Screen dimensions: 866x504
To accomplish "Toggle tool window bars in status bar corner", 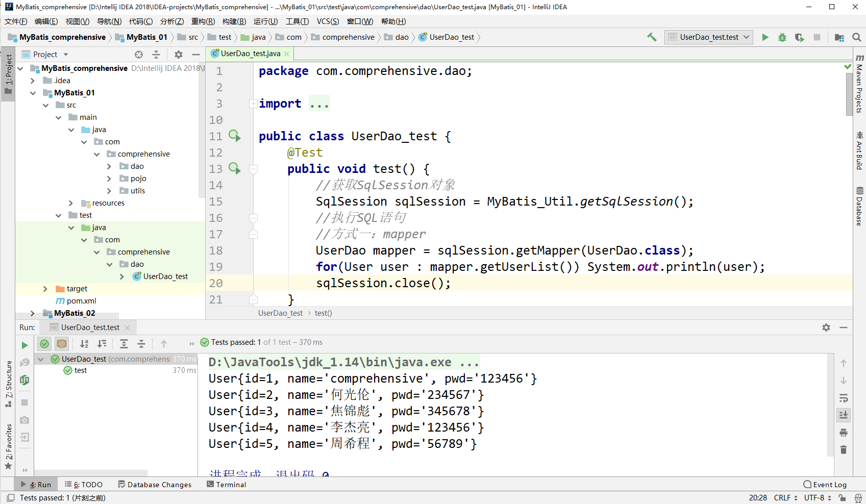I will 10,498.
